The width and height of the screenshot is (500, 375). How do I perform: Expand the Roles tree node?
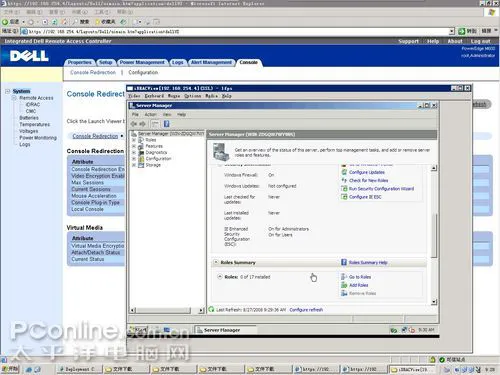coord(134,140)
